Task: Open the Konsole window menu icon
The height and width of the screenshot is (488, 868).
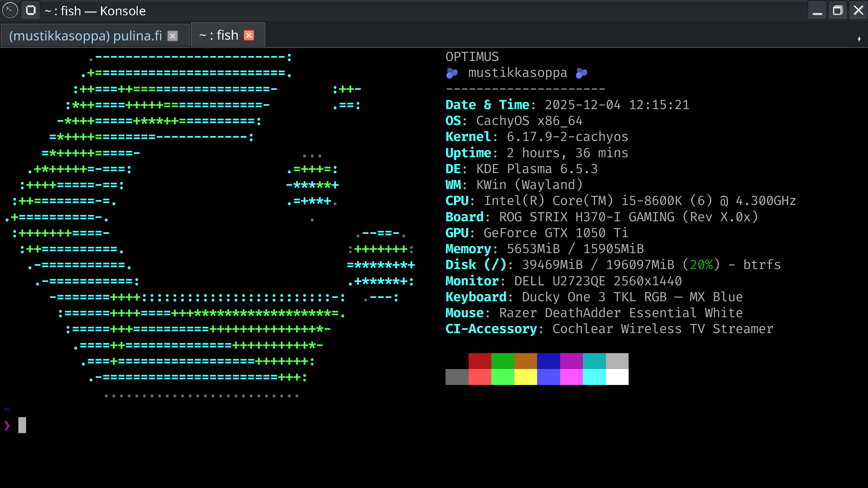Action: tap(10, 11)
